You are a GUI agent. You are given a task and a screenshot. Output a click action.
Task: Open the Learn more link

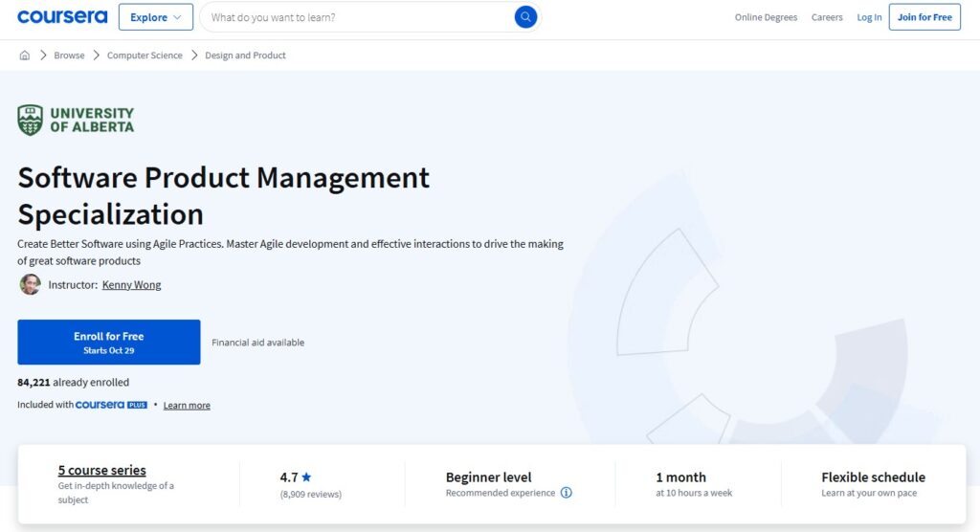pos(187,405)
